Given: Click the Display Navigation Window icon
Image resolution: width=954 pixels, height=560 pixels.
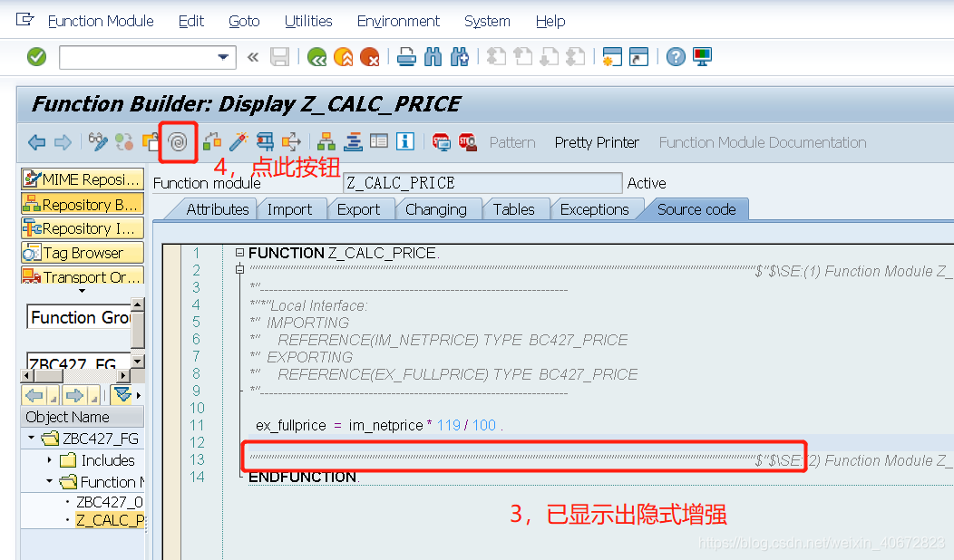Looking at the screenshot, I should (x=353, y=142).
